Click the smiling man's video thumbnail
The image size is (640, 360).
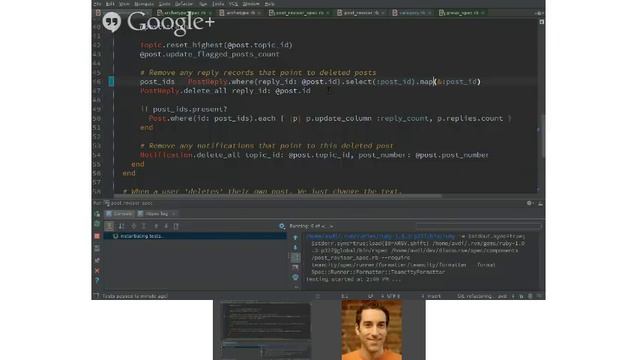click(372, 330)
